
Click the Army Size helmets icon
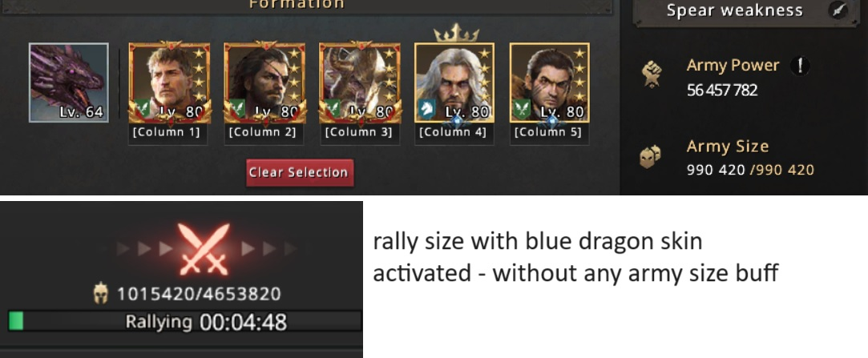click(x=651, y=157)
